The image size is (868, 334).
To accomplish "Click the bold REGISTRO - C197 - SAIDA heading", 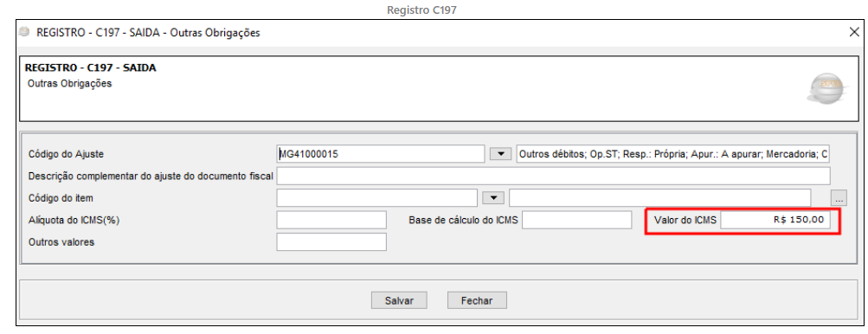I will coord(90,68).
